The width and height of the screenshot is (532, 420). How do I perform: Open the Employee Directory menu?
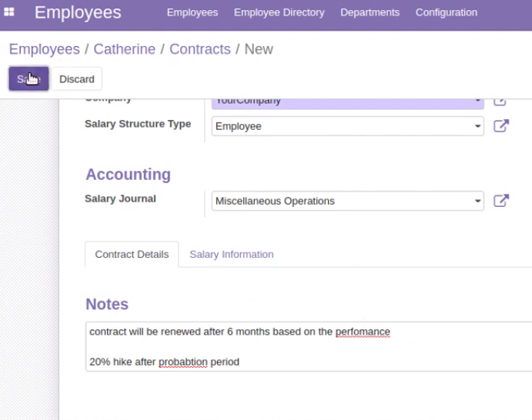[x=279, y=12]
